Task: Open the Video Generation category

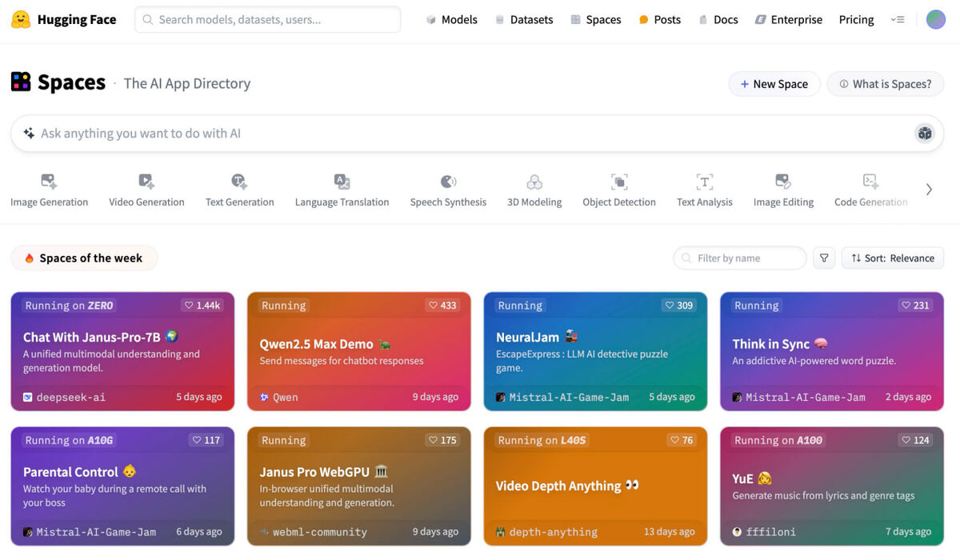Action: point(146,191)
